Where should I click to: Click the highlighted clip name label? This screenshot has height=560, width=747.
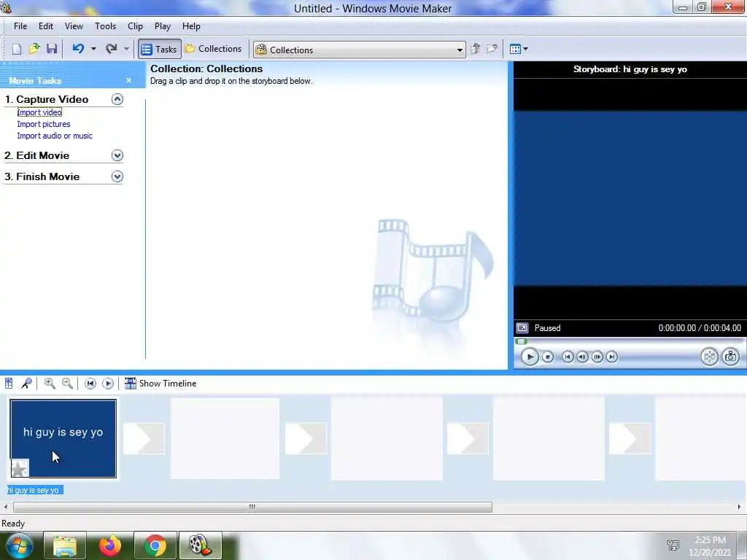34,490
